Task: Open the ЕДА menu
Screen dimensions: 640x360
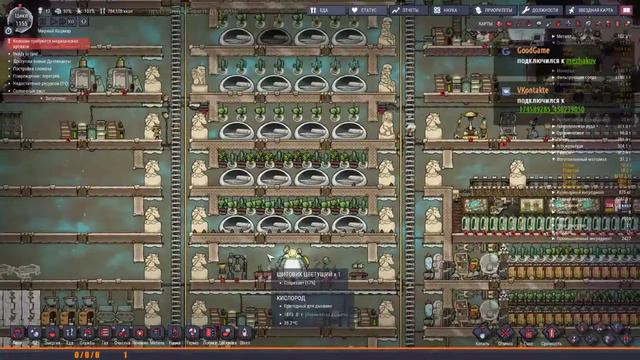Action: [x=326, y=10]
